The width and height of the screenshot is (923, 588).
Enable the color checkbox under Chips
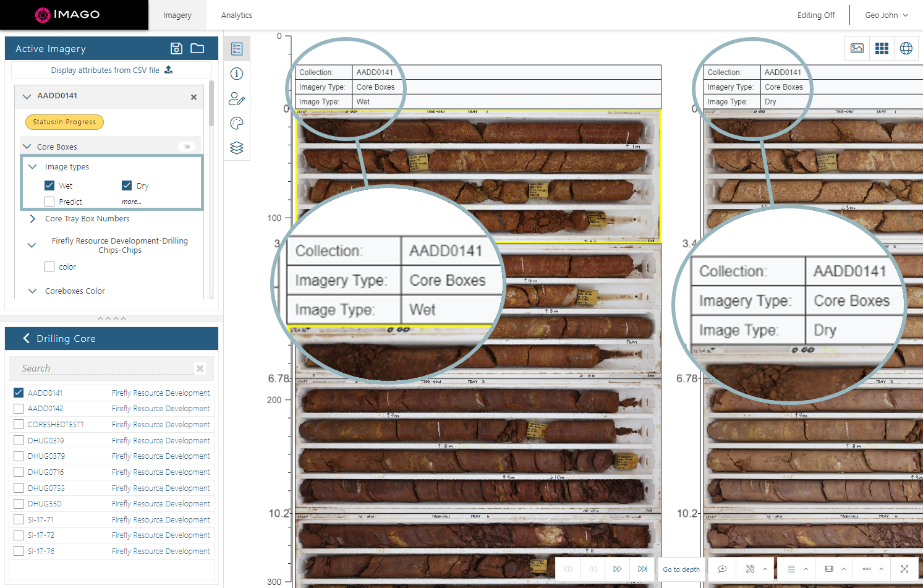pos(49,266)
